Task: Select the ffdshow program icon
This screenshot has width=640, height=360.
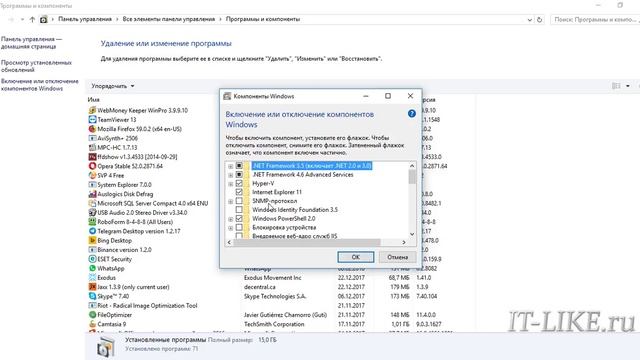Action: click(92, 157)
